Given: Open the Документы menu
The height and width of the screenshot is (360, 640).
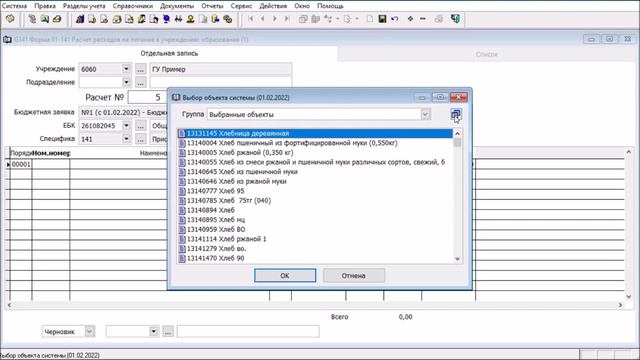Looking at the screenshot, I should [177, 6].
